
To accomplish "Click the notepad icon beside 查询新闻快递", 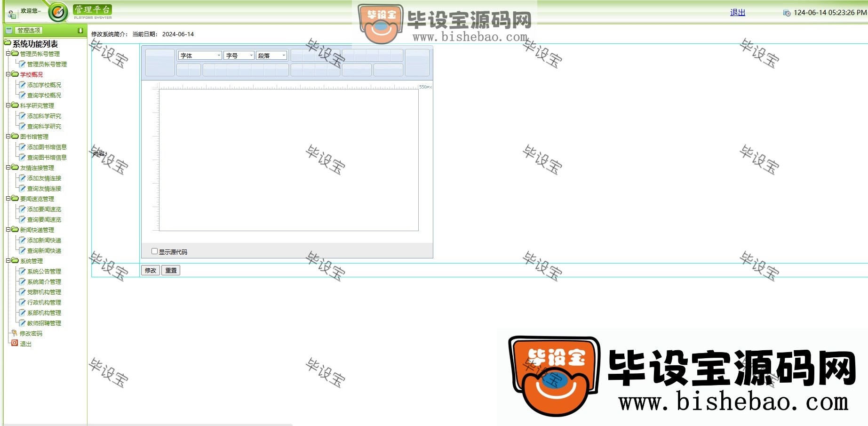I will [22, 250].
